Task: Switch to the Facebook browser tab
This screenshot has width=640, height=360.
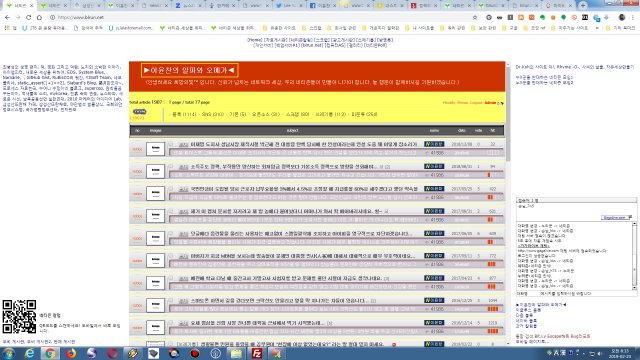Action: point(322,6)
